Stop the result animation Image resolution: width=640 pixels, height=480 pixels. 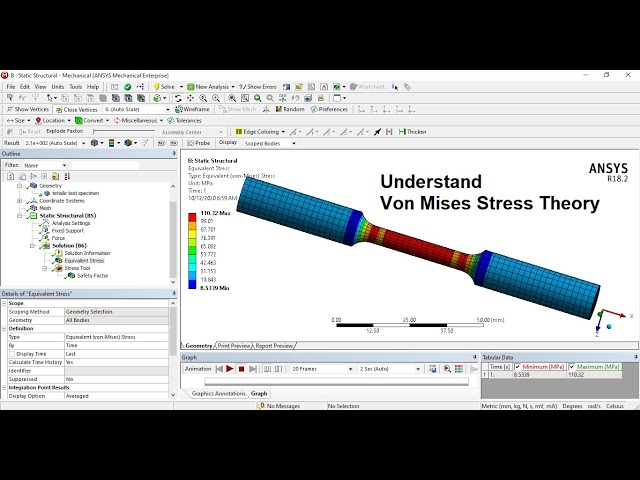(241, 369)
